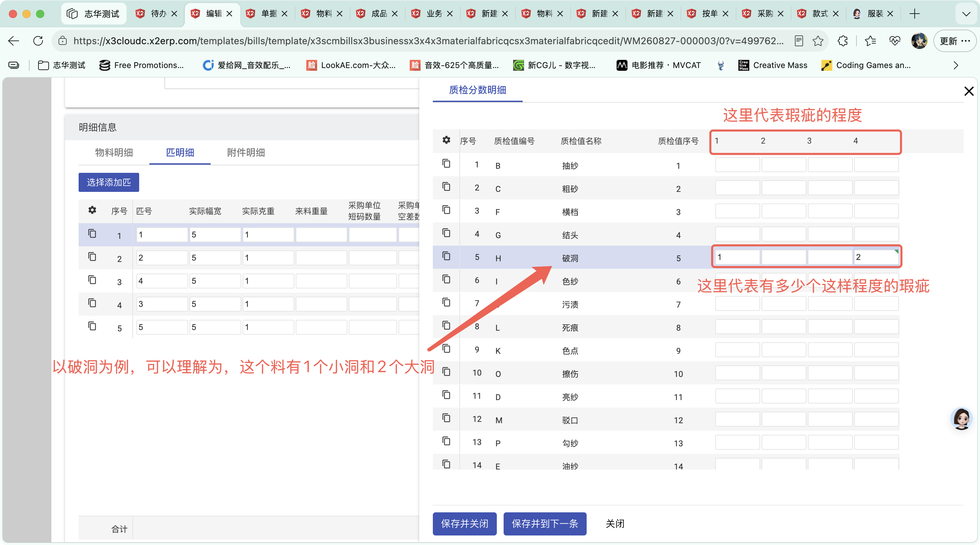This screenshot has height=545, width=980.
Task: Click the 保存并关闭 button
Action: click(464, 524)
